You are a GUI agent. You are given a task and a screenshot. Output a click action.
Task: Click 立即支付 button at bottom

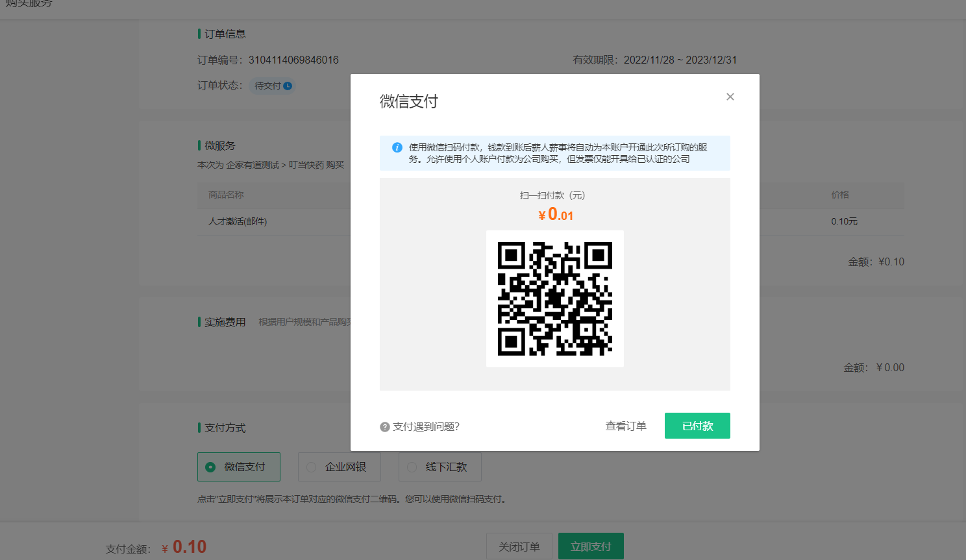tap(591, 546)
